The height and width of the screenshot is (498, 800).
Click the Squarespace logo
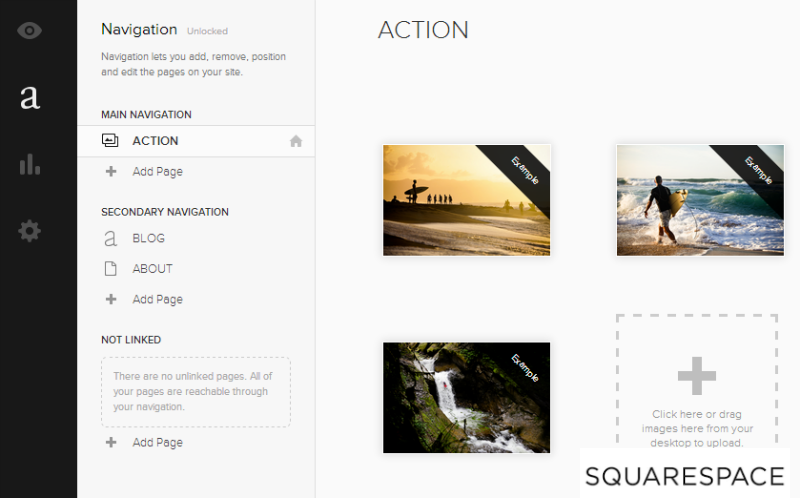(684, 475)
